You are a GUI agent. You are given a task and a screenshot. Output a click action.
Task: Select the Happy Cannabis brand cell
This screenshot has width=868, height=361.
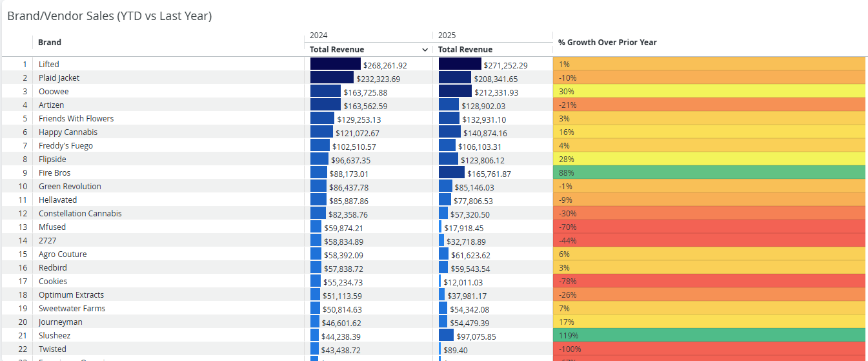(168, 132)
